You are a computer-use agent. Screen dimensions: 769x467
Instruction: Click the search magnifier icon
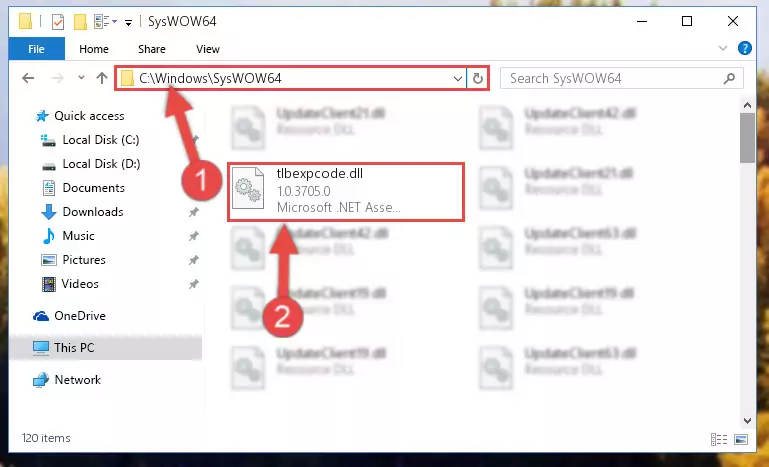coord(729,78)
